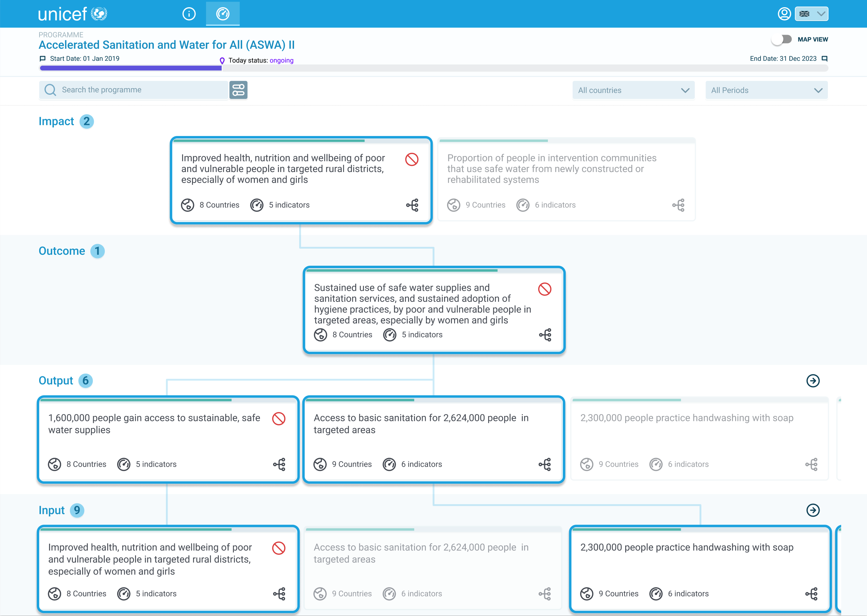867x616 pixels.
Task: Click the Input count badge showing 9
Action: click(x=77, y=510)
